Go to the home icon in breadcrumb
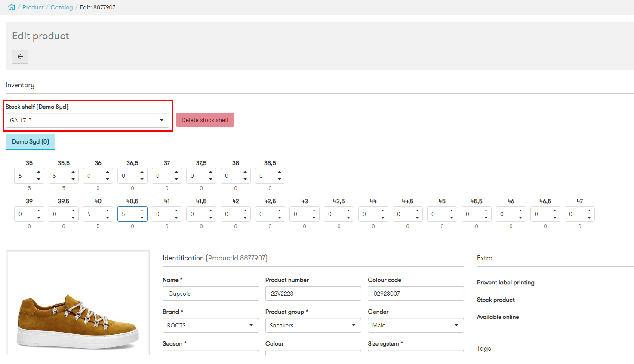The height and width of the screenshot is (364, 634). 12,7
